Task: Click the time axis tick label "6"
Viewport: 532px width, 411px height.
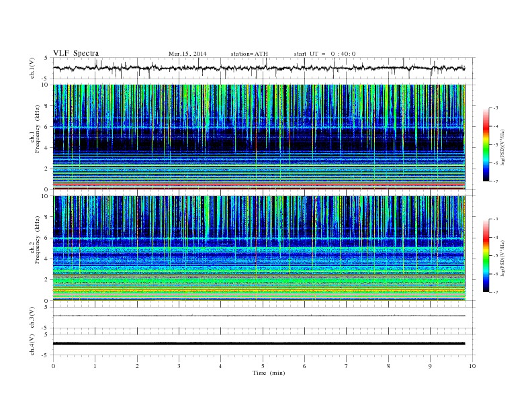Action: pos(304,366)
